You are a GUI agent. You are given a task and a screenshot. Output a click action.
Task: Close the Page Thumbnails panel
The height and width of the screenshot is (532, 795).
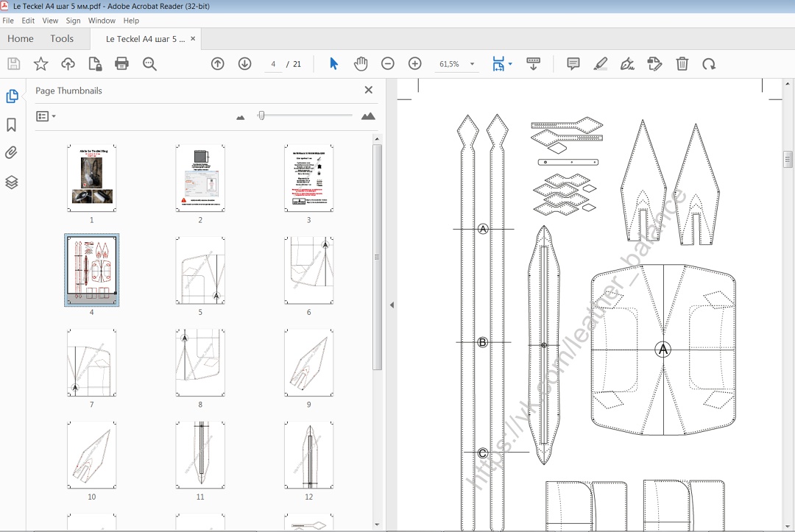tap(368, 91)
